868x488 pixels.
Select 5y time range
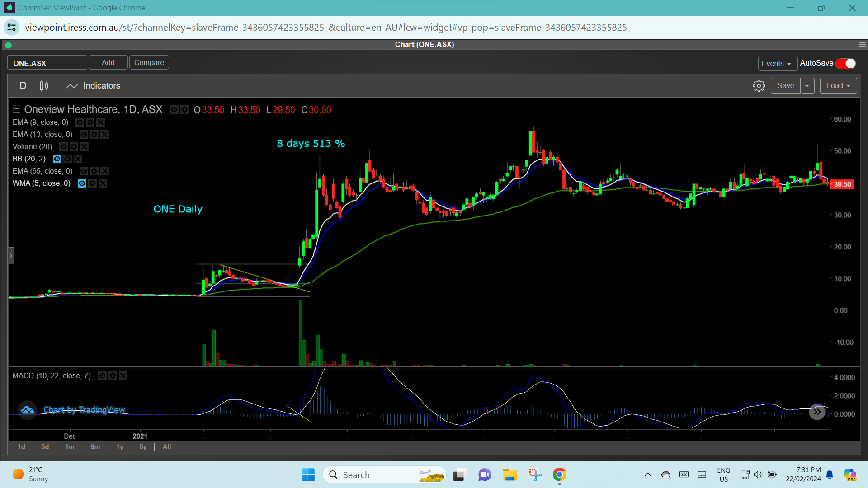coord(143,447)
